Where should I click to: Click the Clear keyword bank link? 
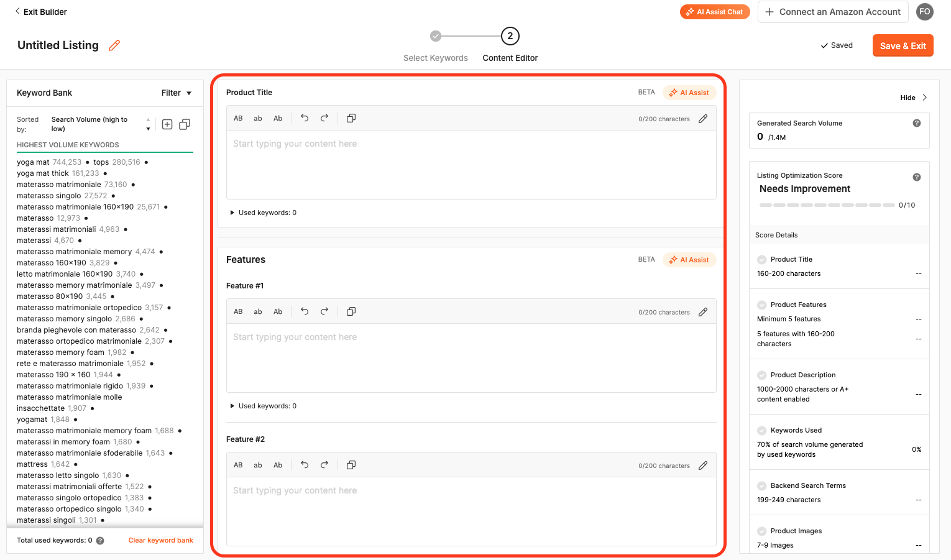(x=161, y=540)
